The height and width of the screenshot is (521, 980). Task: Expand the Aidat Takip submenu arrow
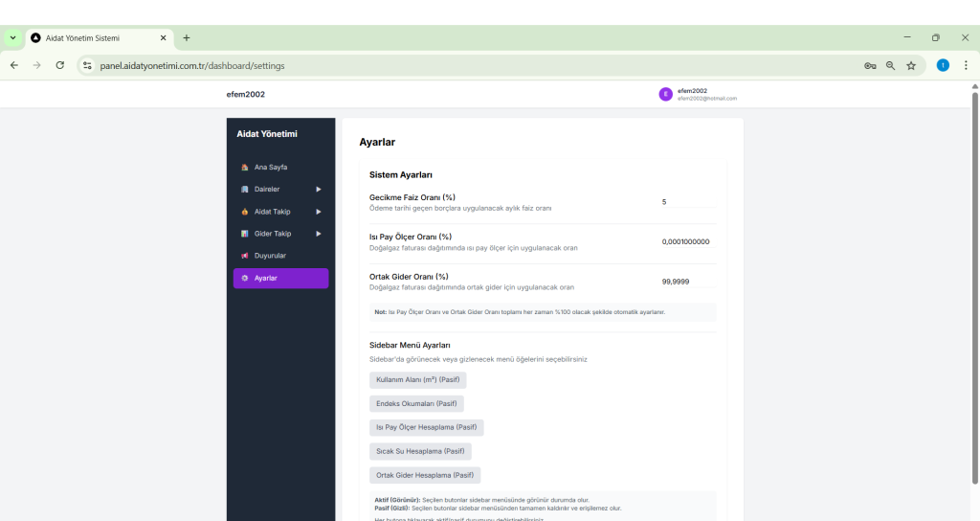click(319, 212)
